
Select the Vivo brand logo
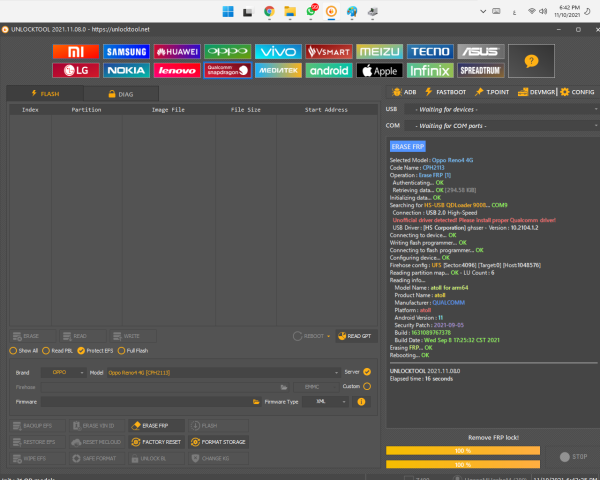278,52
